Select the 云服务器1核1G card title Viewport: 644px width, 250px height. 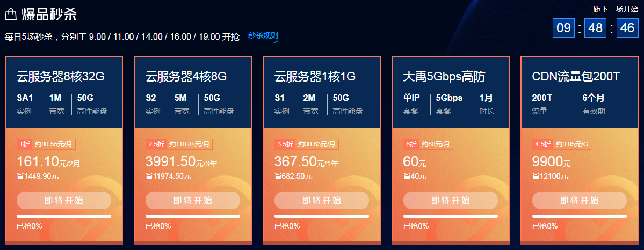point(315,77)
